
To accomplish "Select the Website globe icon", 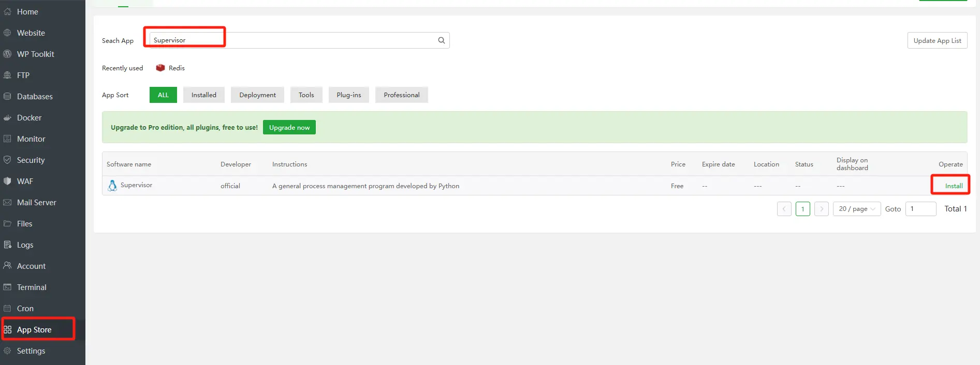I will click(x=7, y=33).
